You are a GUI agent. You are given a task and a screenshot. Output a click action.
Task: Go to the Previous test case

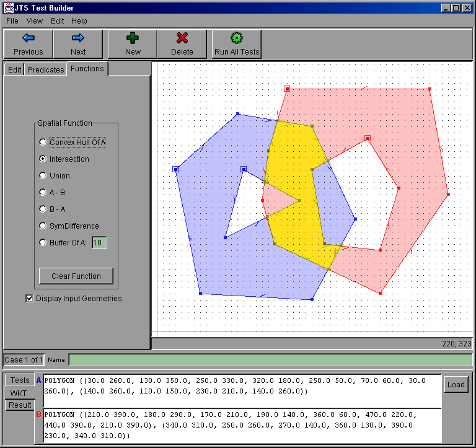[x=29, y=44]
